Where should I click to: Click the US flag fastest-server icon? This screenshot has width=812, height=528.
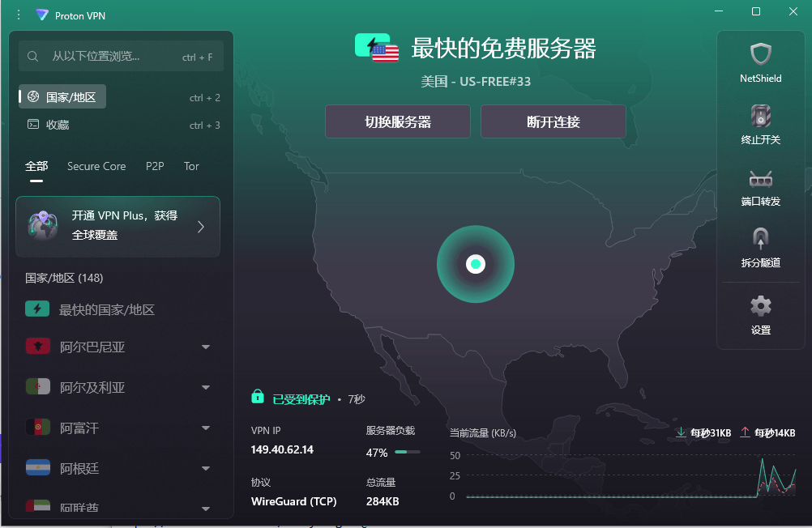click(x=377, y=48)
